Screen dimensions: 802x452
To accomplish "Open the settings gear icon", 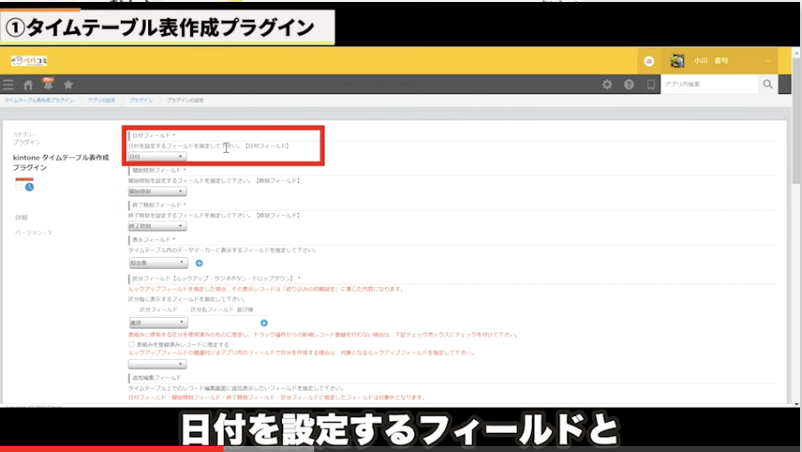I will click(607, 85).
